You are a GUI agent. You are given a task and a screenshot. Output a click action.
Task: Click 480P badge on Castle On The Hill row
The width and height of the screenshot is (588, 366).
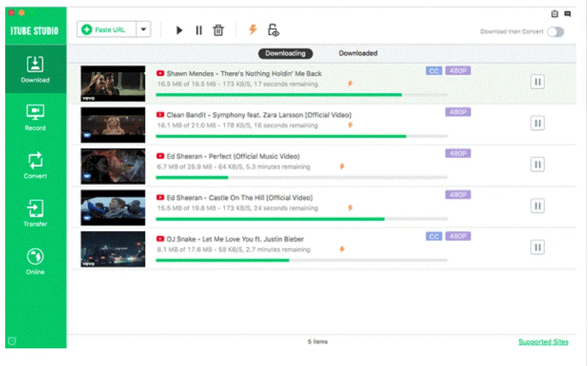[x=458, y=194]
